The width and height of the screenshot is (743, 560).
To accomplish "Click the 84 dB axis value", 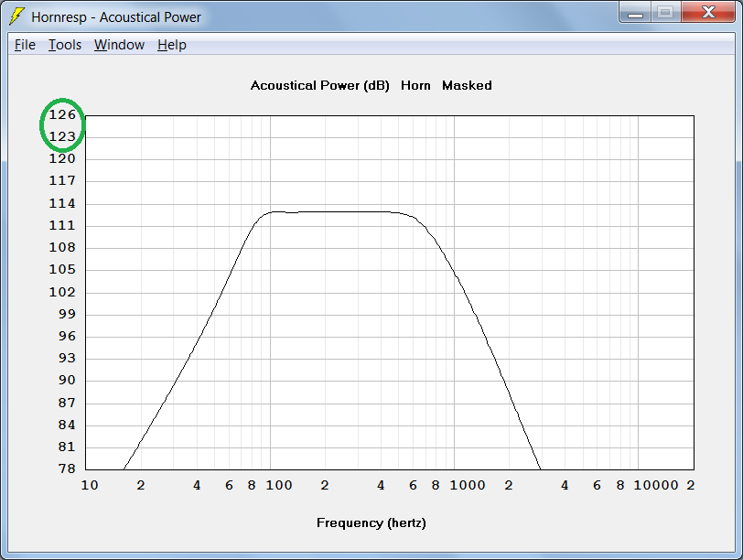I will pyautogui.click(x=67, y=425).
